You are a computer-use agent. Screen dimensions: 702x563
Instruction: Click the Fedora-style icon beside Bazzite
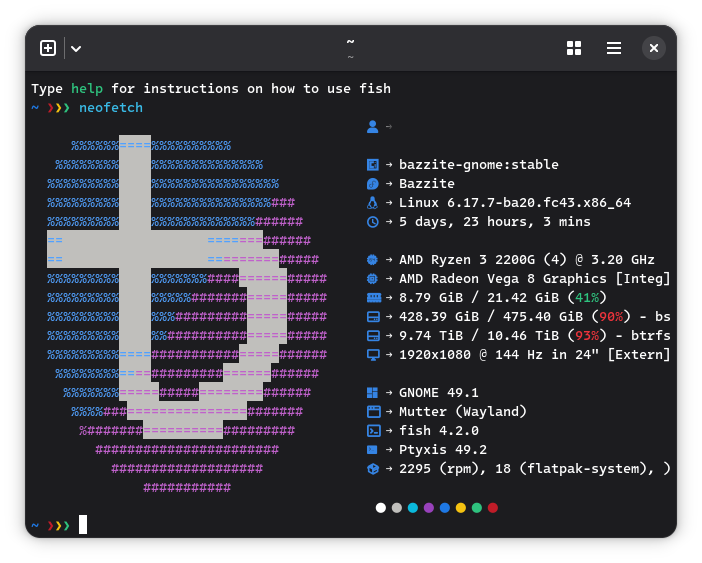[x=372, y=184]
